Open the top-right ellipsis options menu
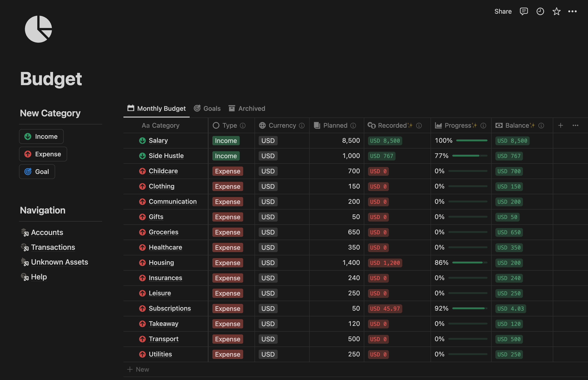Viewport: 588px width, 380px height. tap(573, 11)
